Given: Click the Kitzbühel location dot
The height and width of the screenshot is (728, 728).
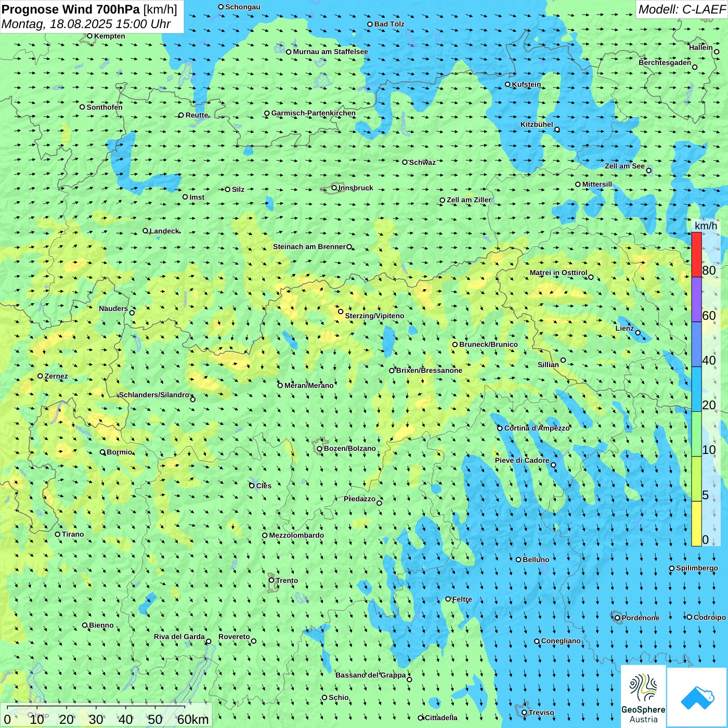Looking at the screenshot, I should (557, 129).
